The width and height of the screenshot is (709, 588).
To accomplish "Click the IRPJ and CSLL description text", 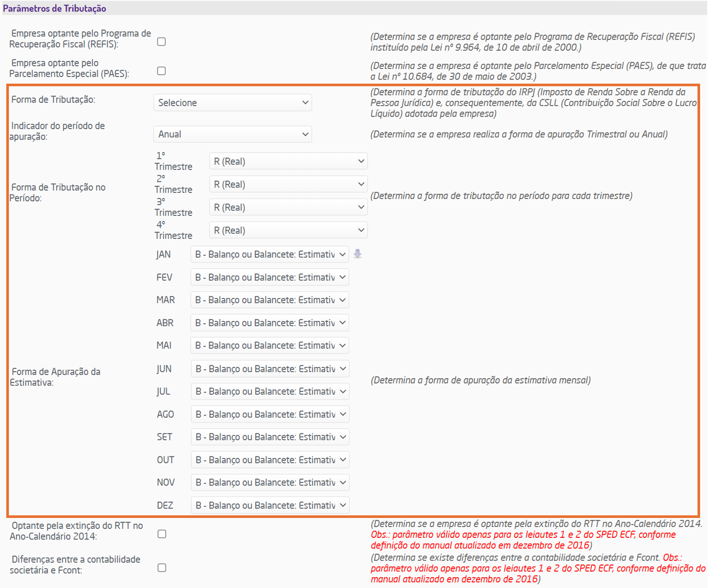I will (533, 103).
